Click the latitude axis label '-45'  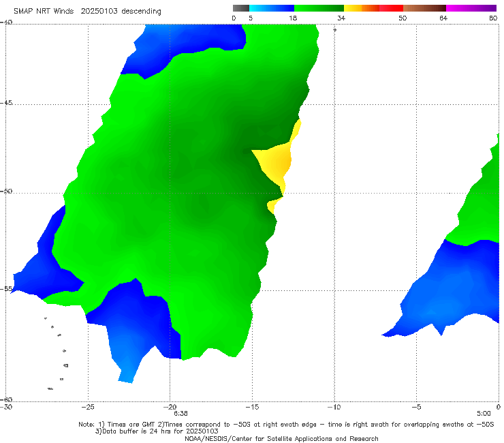(6, 103)
